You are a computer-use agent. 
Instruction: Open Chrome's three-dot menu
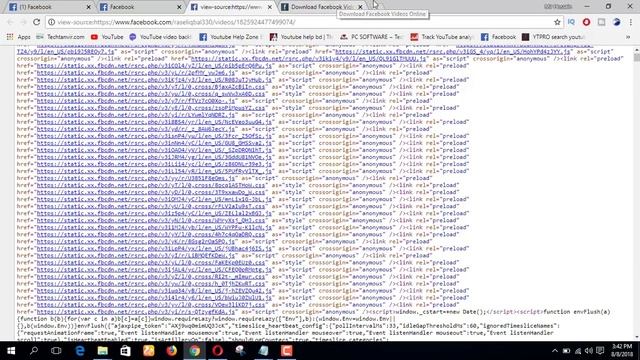pos(631,22)
